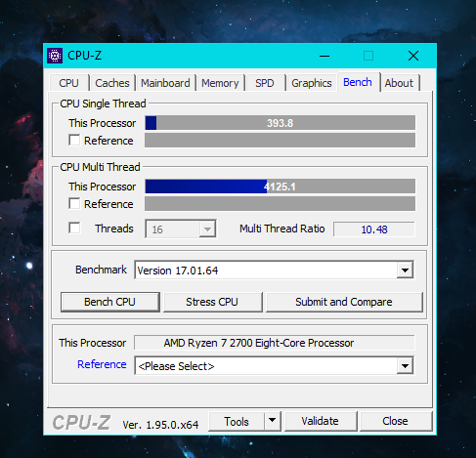Click the single thread score bar 393.8
This screenshot has height=458, width=476.
pyautogui.click(x=281, y=123)
